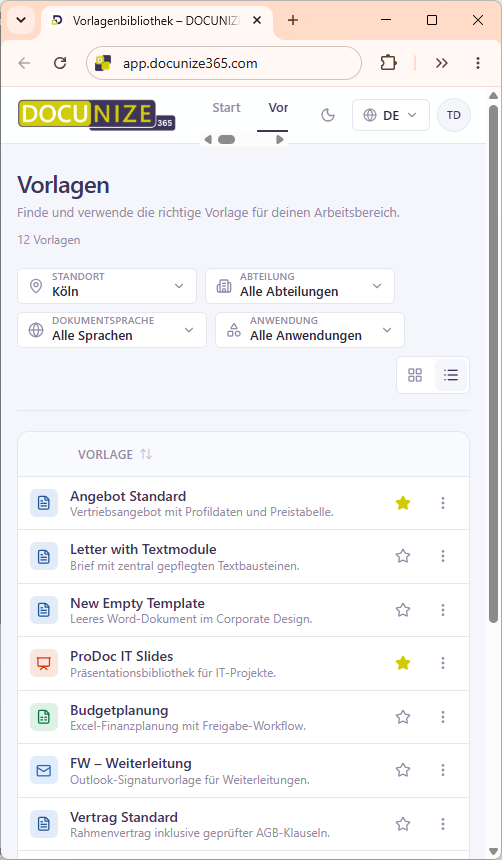Sort by the Vorlage column arrows

point(146,454)
